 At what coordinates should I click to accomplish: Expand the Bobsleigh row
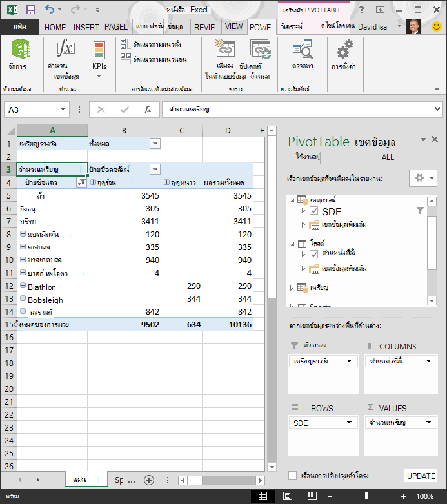(23, 298)
